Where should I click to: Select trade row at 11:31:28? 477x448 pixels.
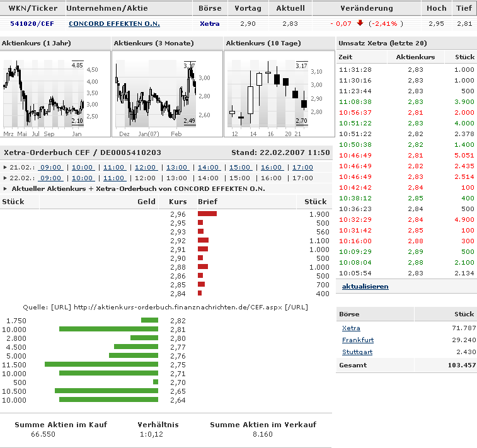406,70
